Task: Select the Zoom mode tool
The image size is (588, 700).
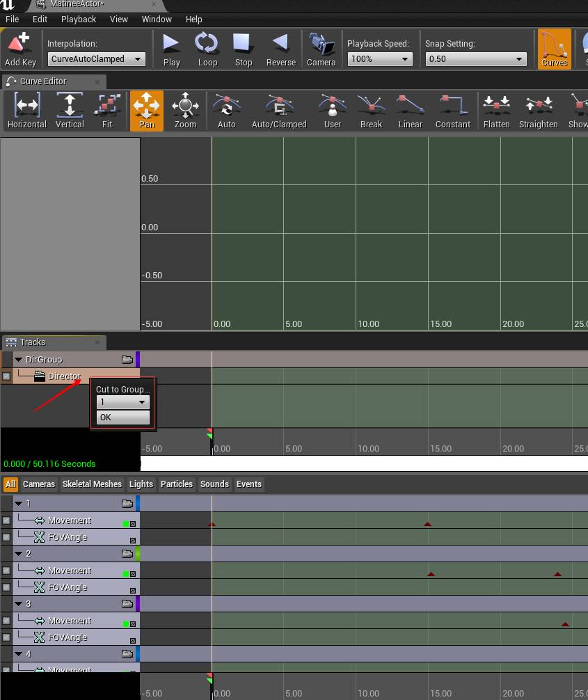Action: pyautogui.click(x=185, y=111)
